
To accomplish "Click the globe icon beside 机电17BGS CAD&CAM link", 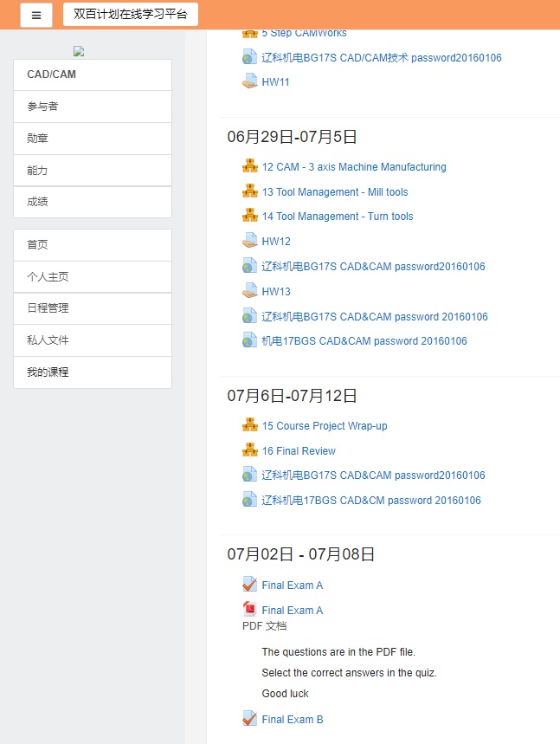I will [250, 340].
